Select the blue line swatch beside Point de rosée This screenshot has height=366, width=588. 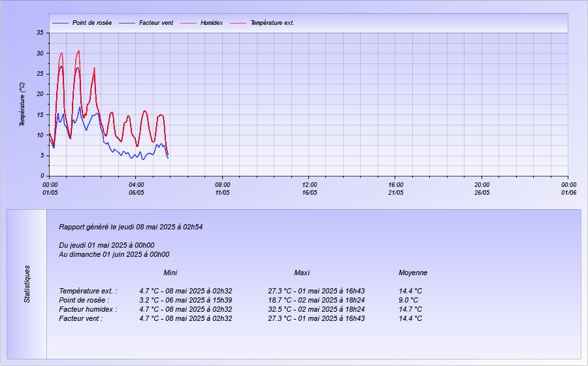click(x=60, y=23)
